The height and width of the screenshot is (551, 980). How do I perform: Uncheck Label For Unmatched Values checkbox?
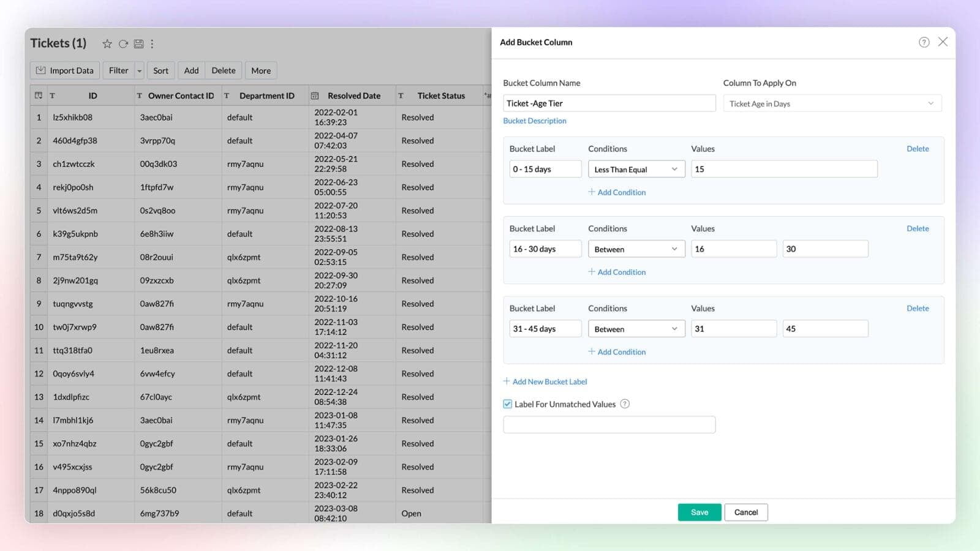click(508, 404)
